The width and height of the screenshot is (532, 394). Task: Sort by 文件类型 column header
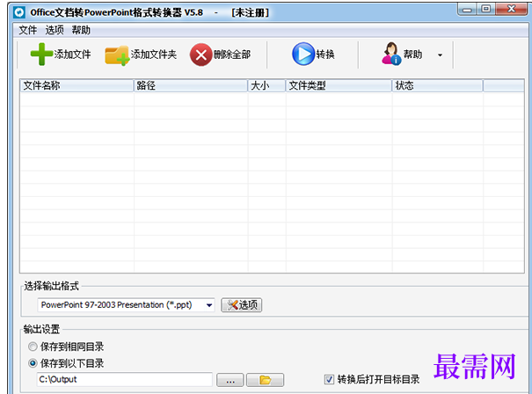point(339,85)
